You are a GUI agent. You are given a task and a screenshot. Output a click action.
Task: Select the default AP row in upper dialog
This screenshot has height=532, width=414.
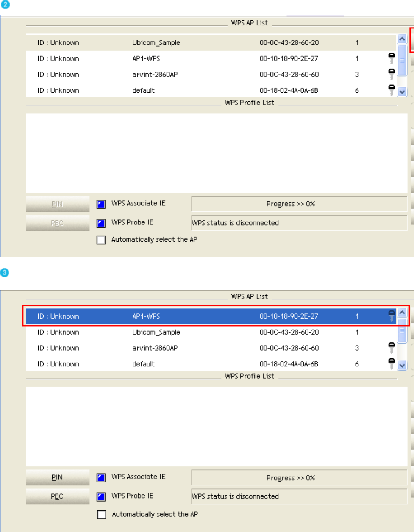coord(211,90)
